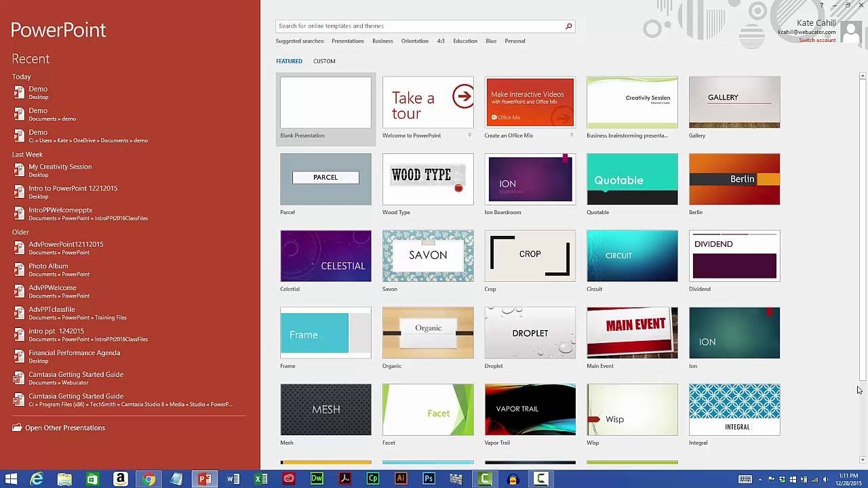Select the FEATURED templates tab
The width and height of the screenshot is (868, 488).
point(289,61)
